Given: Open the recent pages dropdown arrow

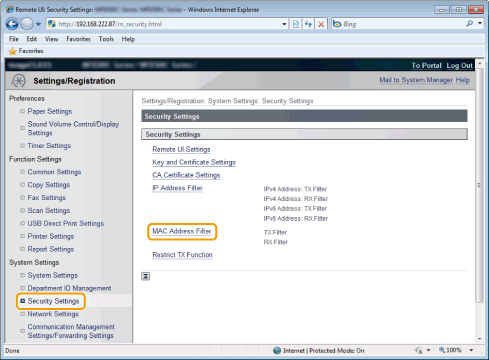Looking at the screenshot, I should pos(38,24).
